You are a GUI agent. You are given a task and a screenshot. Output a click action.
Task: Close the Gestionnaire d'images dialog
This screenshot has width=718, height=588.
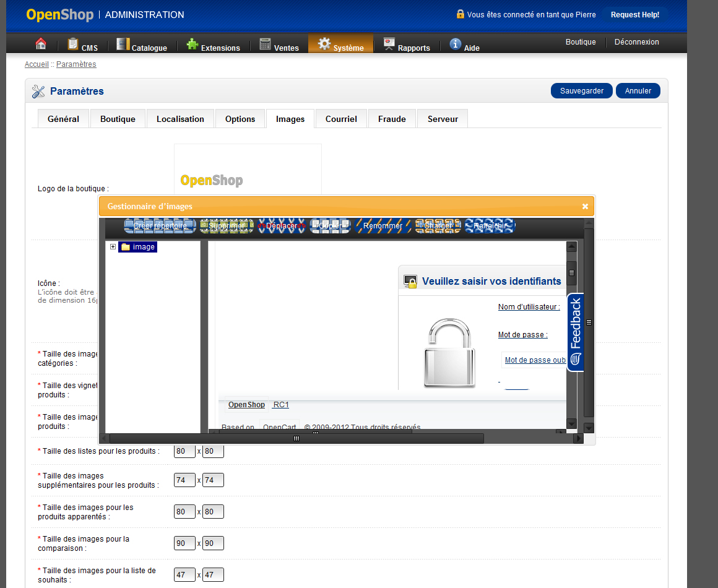pyautogui.click(x=585, y=207)
